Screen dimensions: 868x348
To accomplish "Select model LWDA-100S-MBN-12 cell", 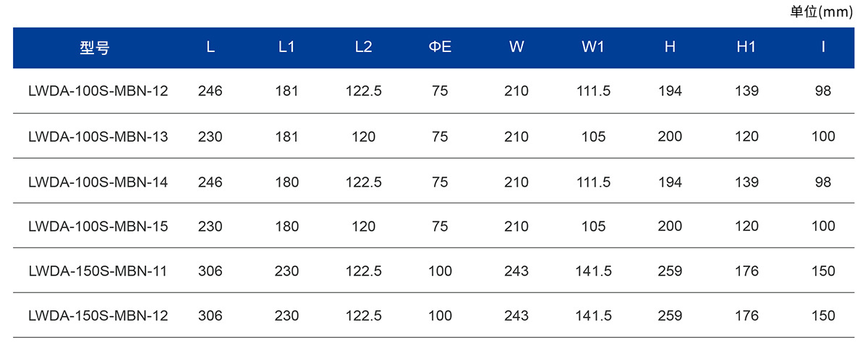I will (98, 91).
